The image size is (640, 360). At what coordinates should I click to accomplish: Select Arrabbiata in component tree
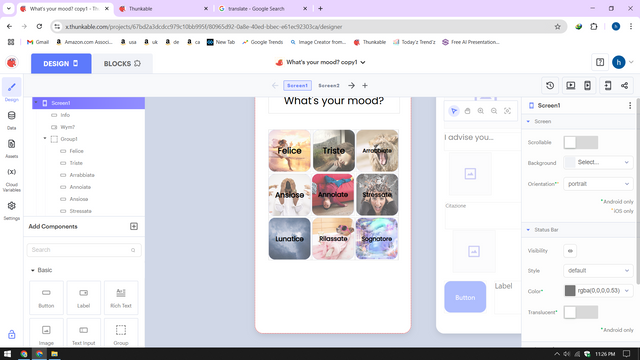click(x=82, y=175)
